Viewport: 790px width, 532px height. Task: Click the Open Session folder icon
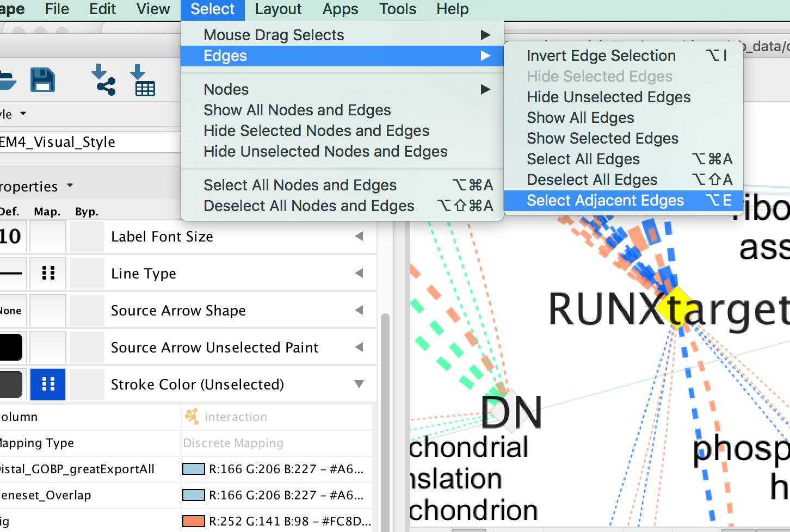(7, 80)
